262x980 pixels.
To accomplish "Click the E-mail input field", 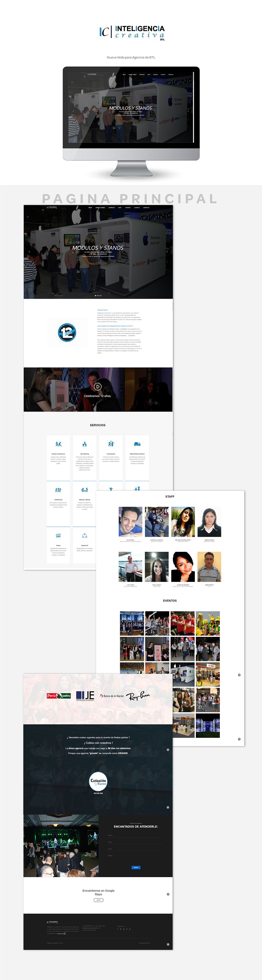I will point(136,842).
